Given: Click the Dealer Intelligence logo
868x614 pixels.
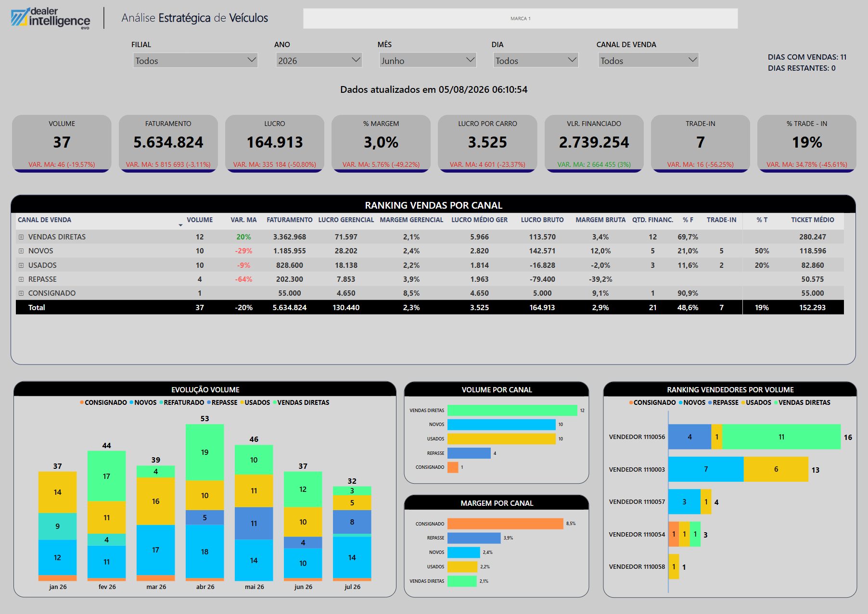Looking at the screenshot, I should pyautogui.click(x=51, y=18).
